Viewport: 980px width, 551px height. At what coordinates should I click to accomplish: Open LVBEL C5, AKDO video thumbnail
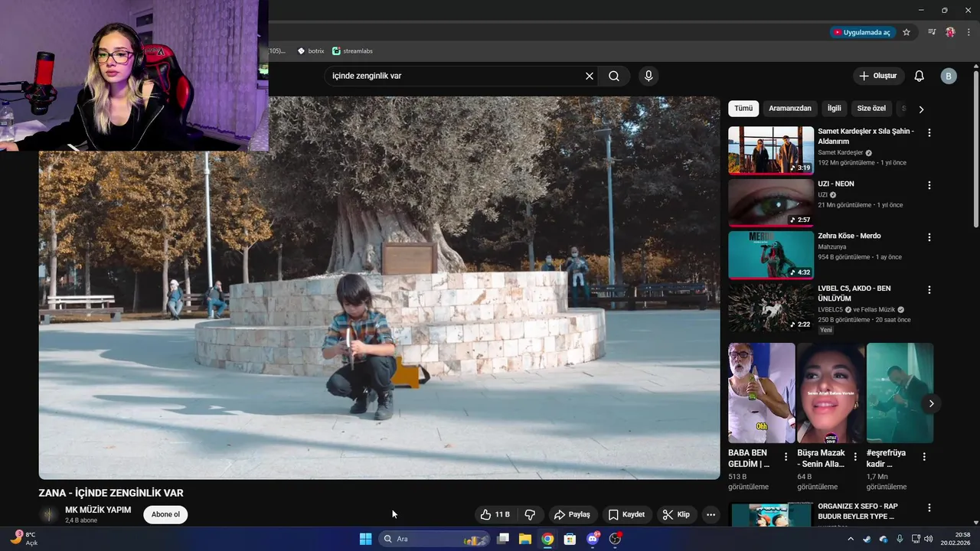[x=771, y=308]
